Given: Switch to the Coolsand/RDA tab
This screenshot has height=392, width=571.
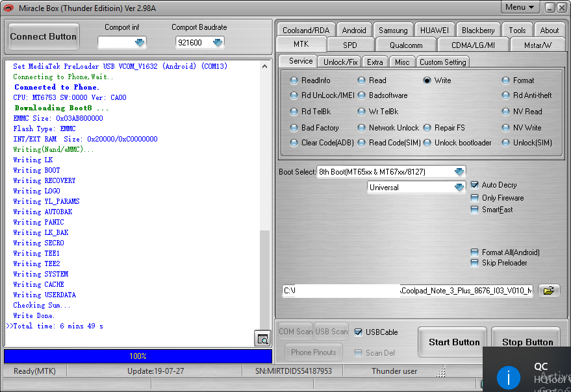Looking at the screenshot, I should click(306, 31).
